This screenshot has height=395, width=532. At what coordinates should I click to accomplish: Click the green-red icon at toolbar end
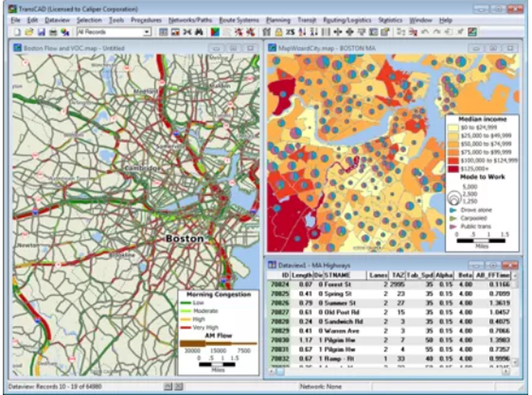tap(472, 32)
